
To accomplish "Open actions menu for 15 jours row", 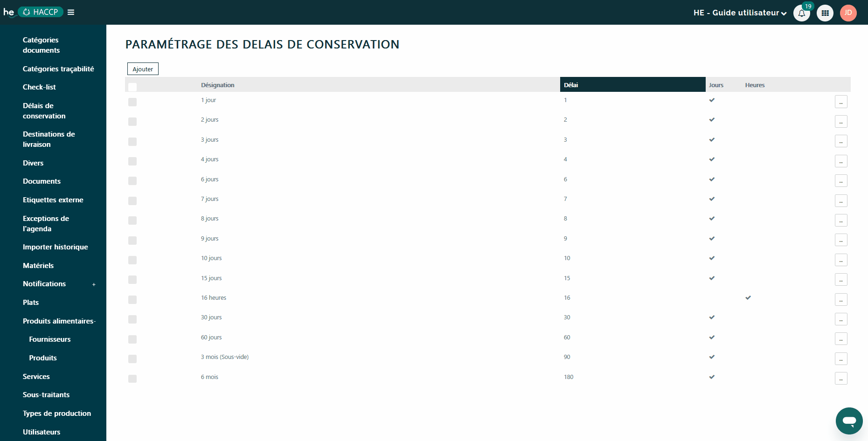I will [841, 280].
